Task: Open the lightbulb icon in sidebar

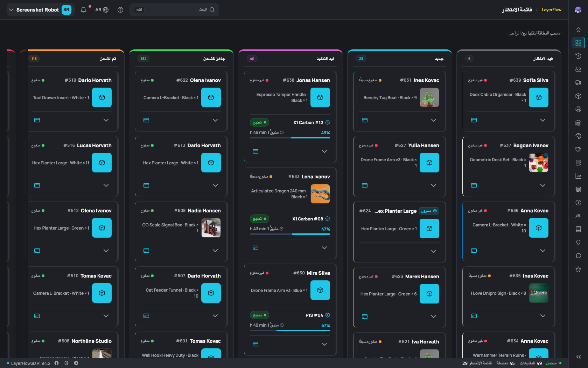Action: tap(578, 243)
